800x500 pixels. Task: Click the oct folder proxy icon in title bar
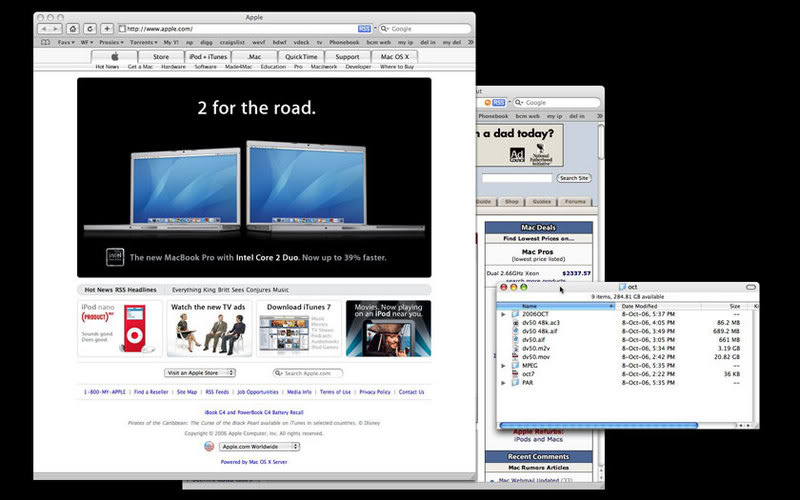(622, 287)
